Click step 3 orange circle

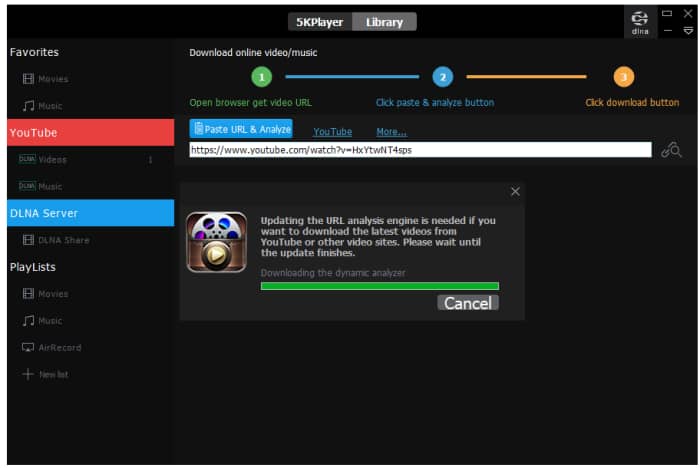click(623, 77)
